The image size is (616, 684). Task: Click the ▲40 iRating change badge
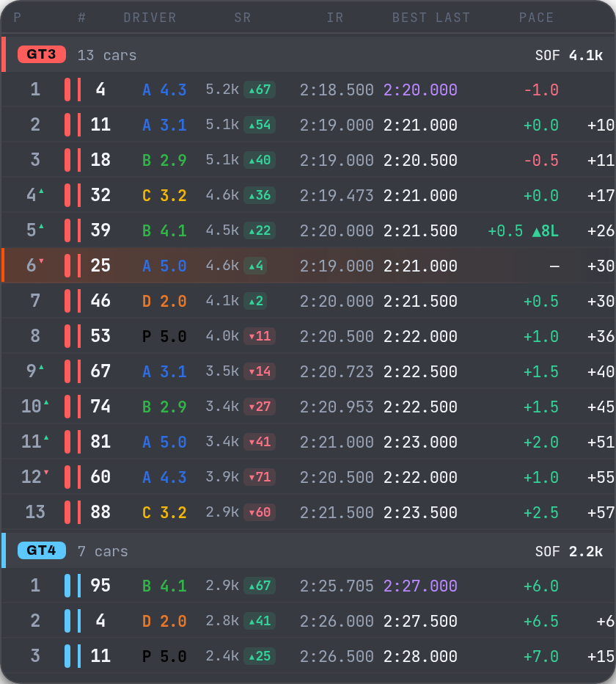click(x=260, y=160)
